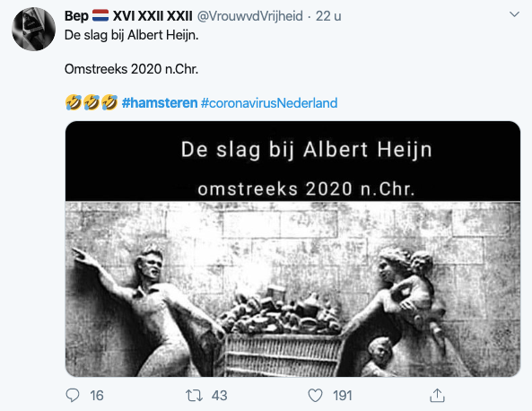Image resolution: width=532 pixels, height=411 pixels.
Task: Open the #hamsteren hashtag link
Action: tap(160, 103)
